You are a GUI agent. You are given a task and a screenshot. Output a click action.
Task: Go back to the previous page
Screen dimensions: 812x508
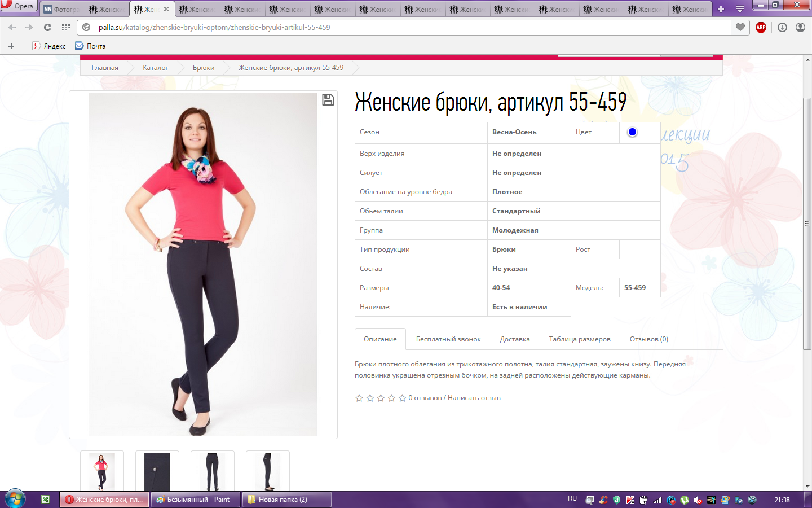tap(12, 27)
